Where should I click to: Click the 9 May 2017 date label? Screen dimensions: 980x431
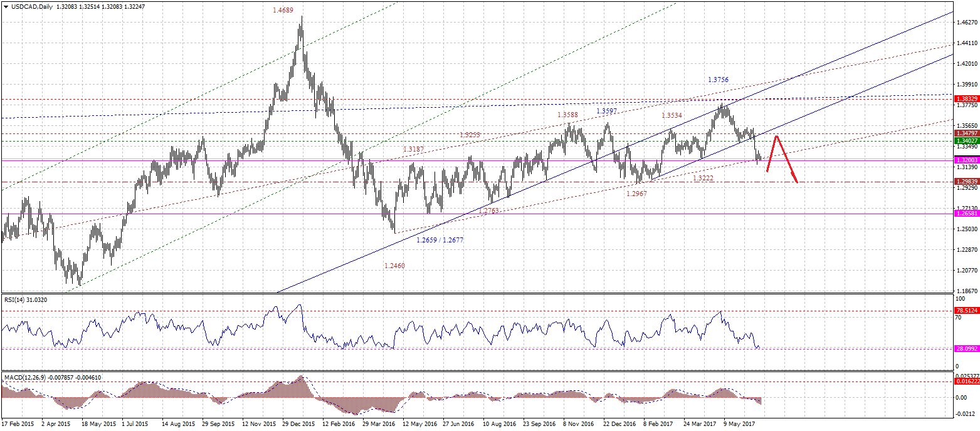(x=739, y=424)
